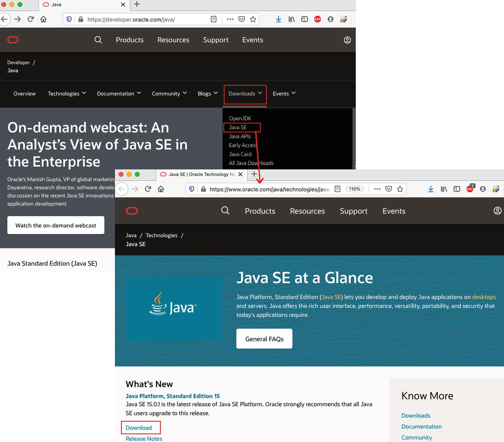
Task: Open search on Oracle developer page
Action: point(98,40)
